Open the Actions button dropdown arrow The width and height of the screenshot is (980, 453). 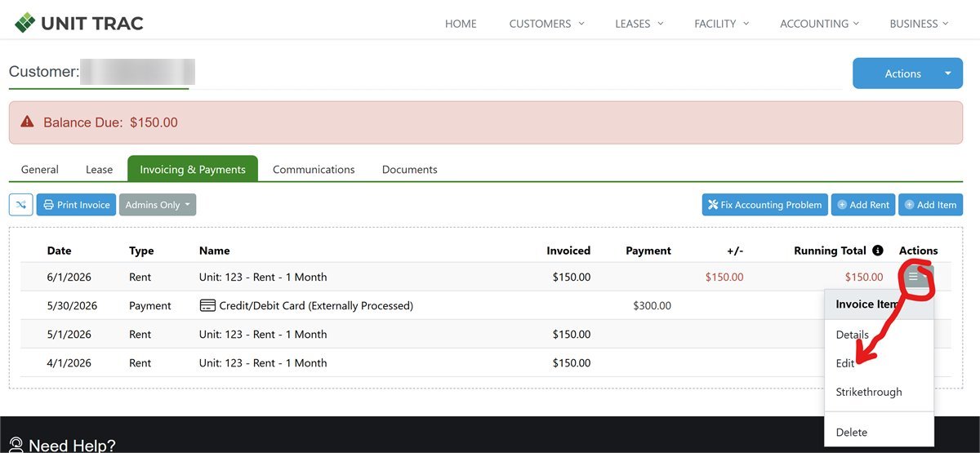(x=948, y=73)
